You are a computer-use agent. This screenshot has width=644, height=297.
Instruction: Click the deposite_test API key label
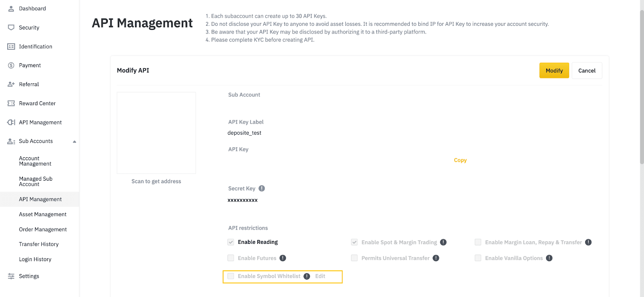[x=244, y=133]
